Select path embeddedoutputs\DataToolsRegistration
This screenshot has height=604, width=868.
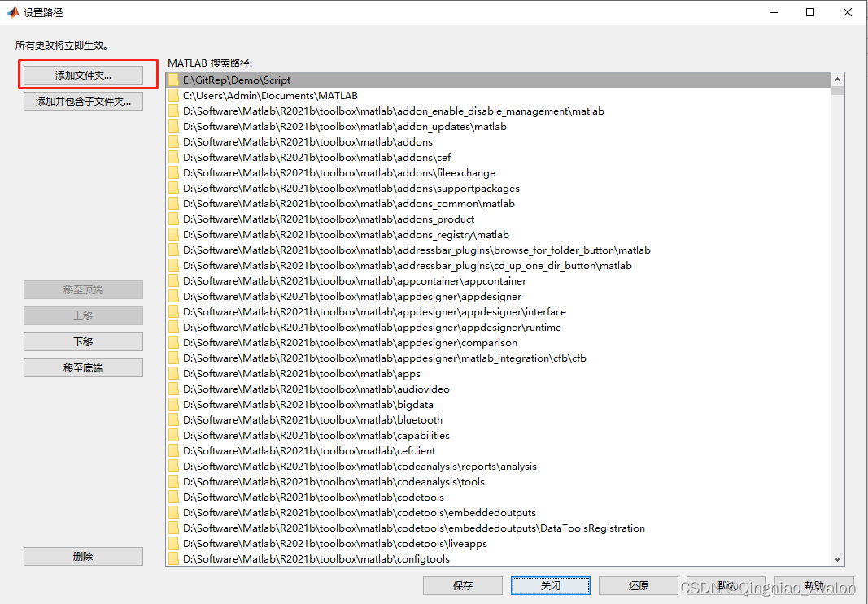point(414,528)
